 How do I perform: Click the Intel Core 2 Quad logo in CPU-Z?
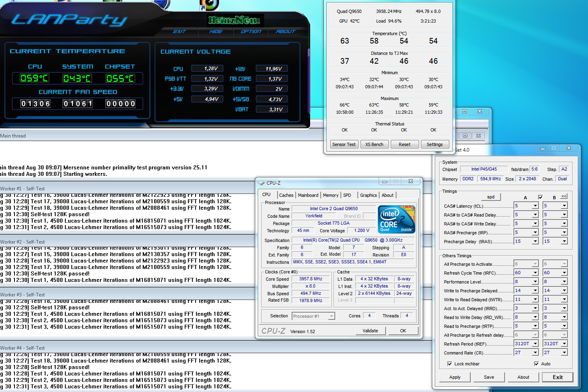click(396, 219)
